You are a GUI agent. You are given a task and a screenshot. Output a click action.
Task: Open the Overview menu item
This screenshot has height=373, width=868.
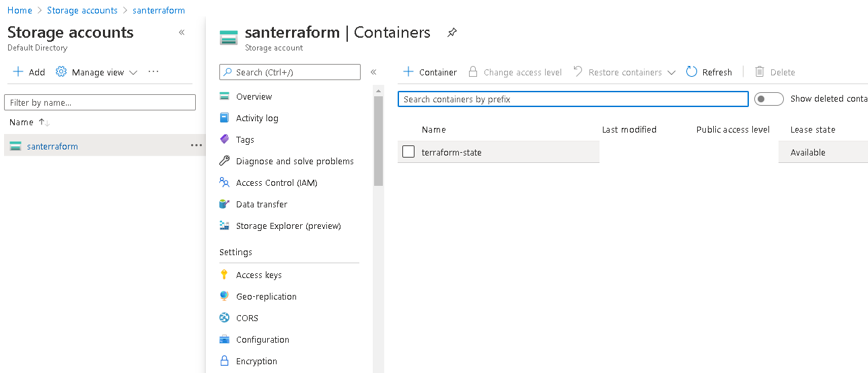pos(254,97)
